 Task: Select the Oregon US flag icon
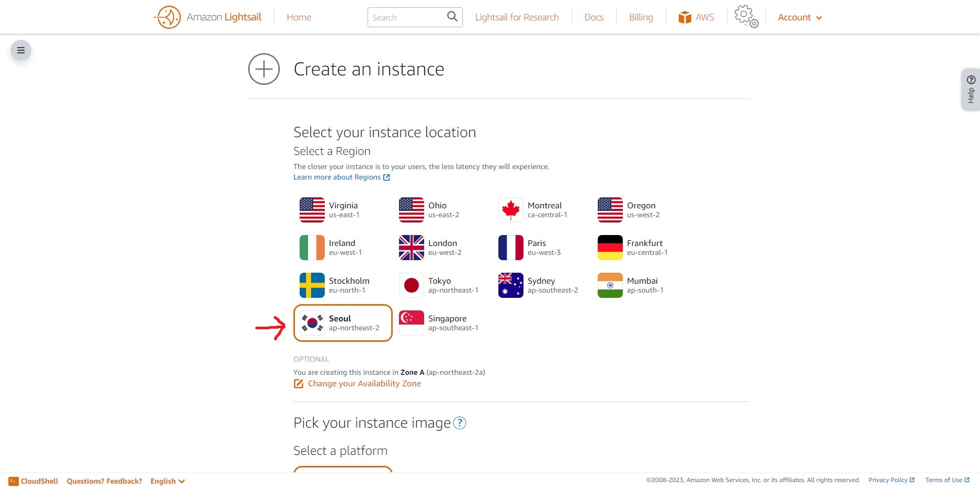610,210
